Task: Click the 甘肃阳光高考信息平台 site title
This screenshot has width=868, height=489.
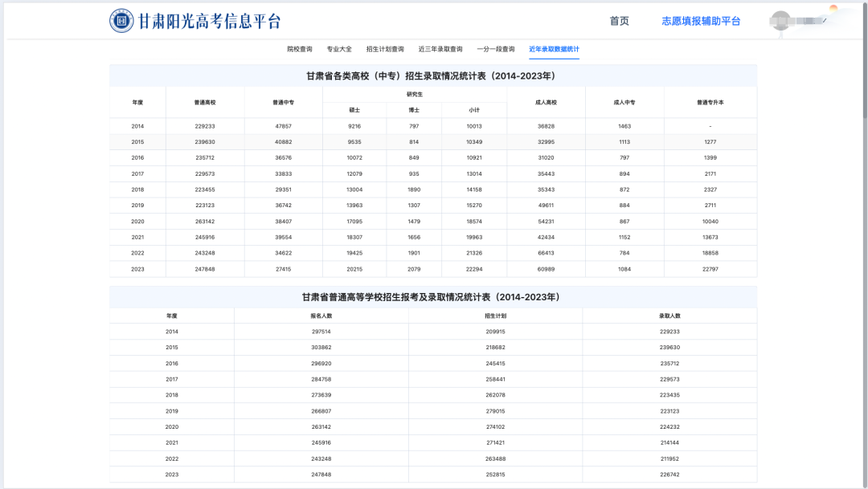Action: [210, 21]
